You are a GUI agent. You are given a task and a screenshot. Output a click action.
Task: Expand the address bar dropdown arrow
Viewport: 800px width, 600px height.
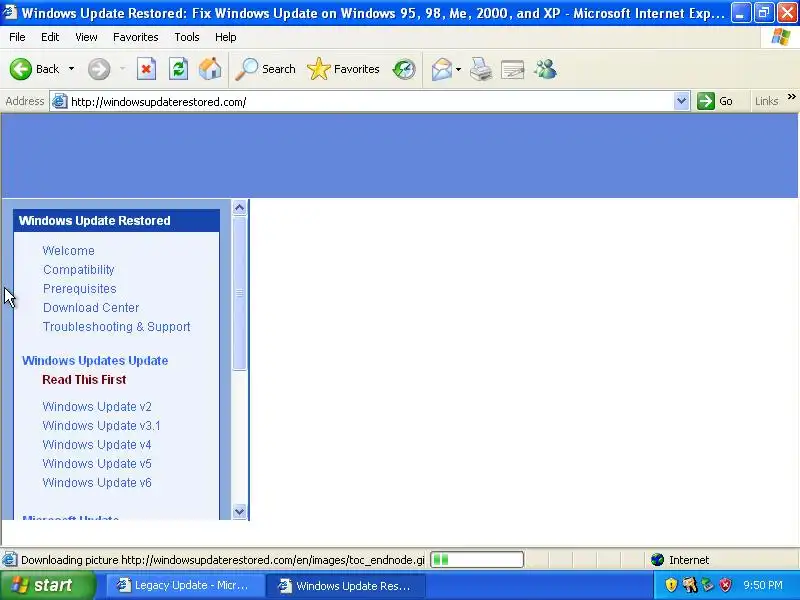pyautogui.click(x=681, y=101)
